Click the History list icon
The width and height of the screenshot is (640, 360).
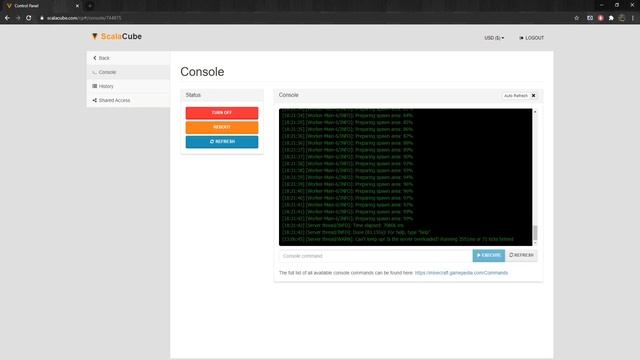(x=95, y=86)
